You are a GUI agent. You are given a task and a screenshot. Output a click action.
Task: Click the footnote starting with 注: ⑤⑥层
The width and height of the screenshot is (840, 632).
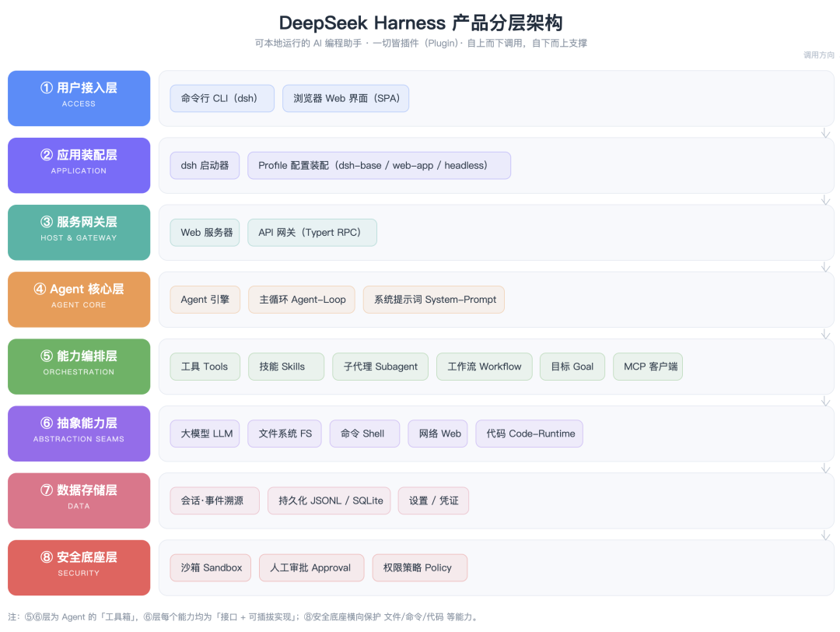[x=243, y=616]
